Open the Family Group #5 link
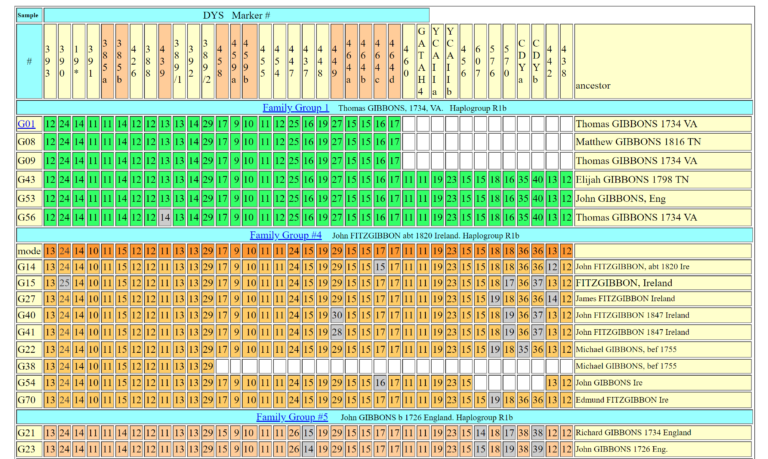768x459 pixels. pyautogui.click(x=292, y=417)
